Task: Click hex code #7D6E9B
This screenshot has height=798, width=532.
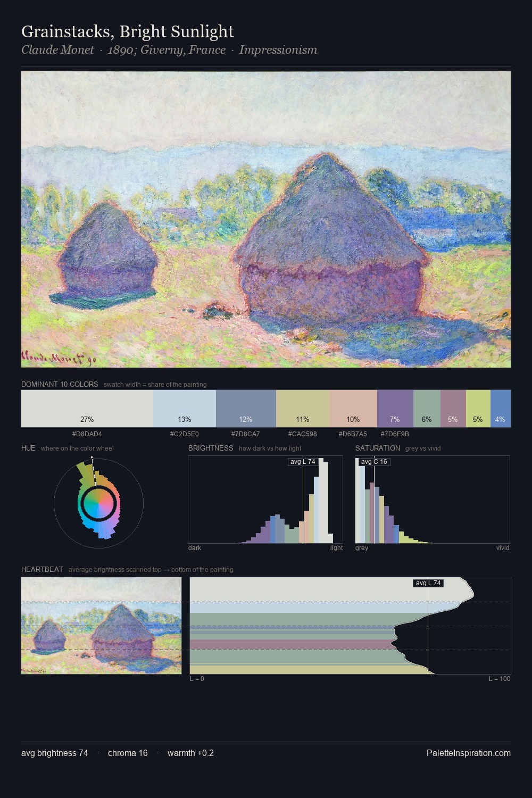Action: [x=395, y=434]
